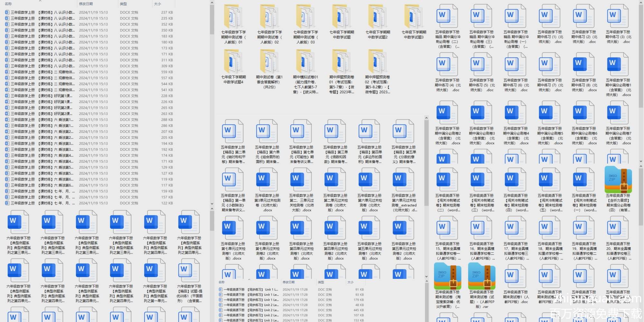Click the 类型 column header in top-left list
Screen dimensions: 644x322
pos(123,4)
